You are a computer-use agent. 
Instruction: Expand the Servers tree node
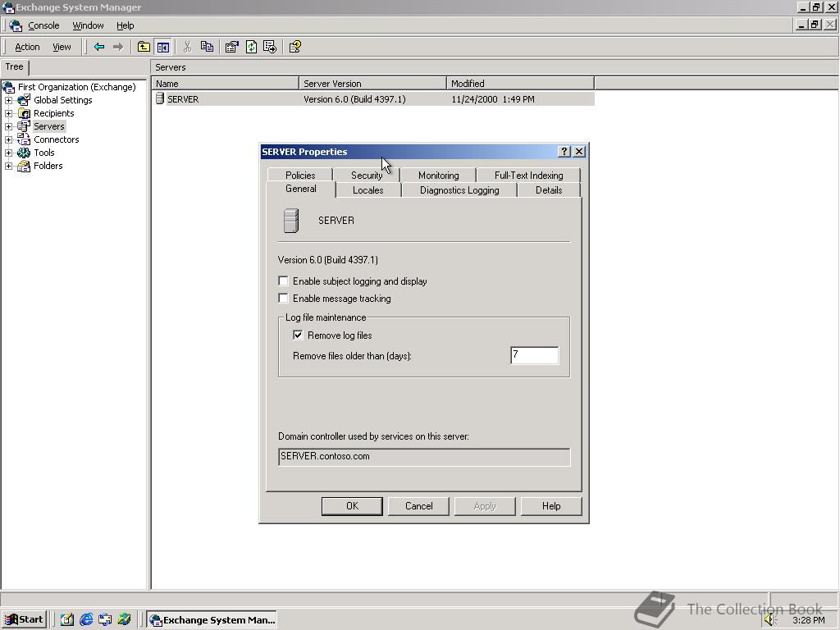(8, 126)
